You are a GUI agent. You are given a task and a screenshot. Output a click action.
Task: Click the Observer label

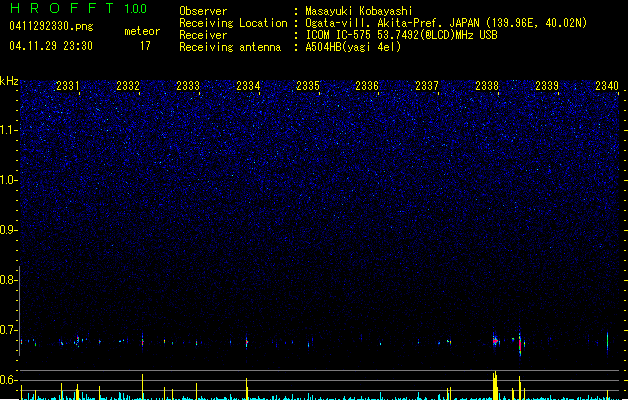click(x=203, y=11)
